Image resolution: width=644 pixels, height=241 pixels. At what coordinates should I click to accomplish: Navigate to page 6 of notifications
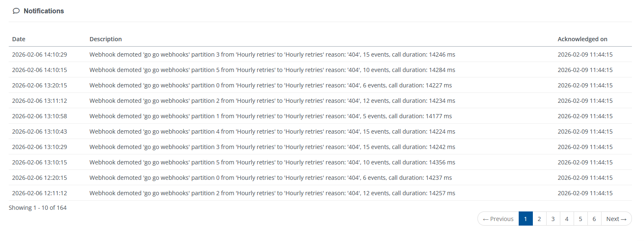click(x=594, y=219)
